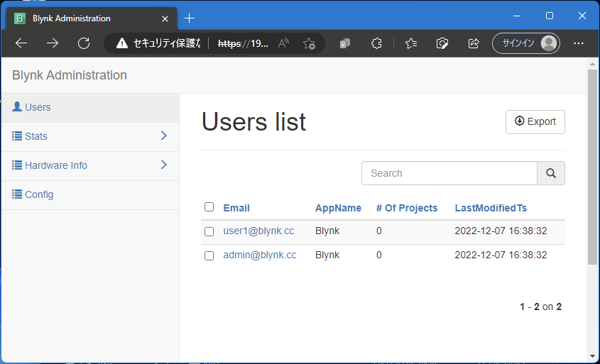Viewport: 600px width, 364px height.
Task: Click the browser back arrow
Action: [x=21, y=43]
